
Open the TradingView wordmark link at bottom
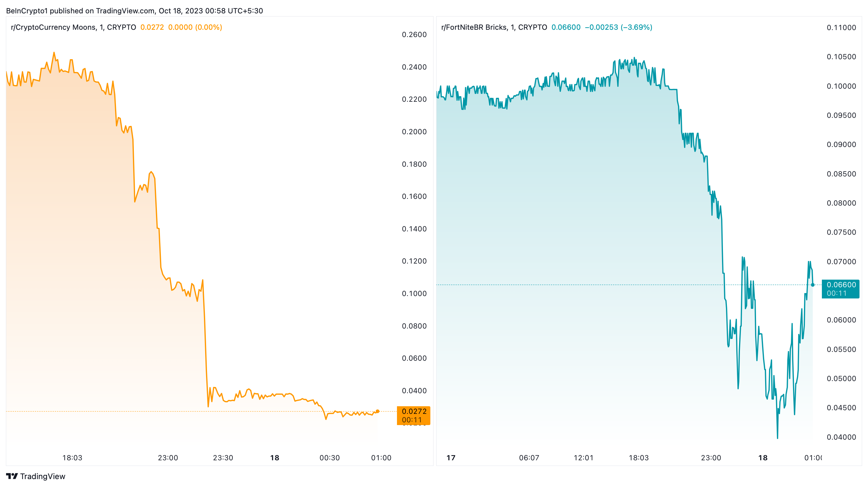pos(42,476)
